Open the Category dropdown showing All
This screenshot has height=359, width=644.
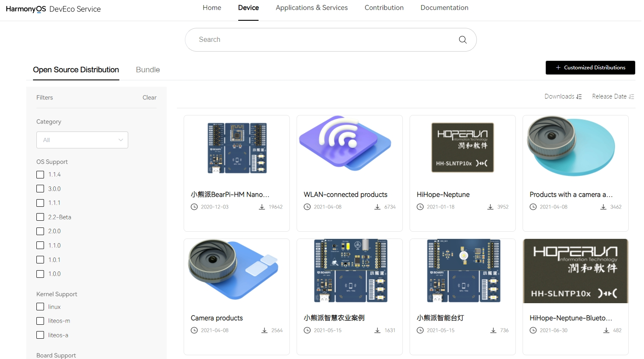pos(82,140)
